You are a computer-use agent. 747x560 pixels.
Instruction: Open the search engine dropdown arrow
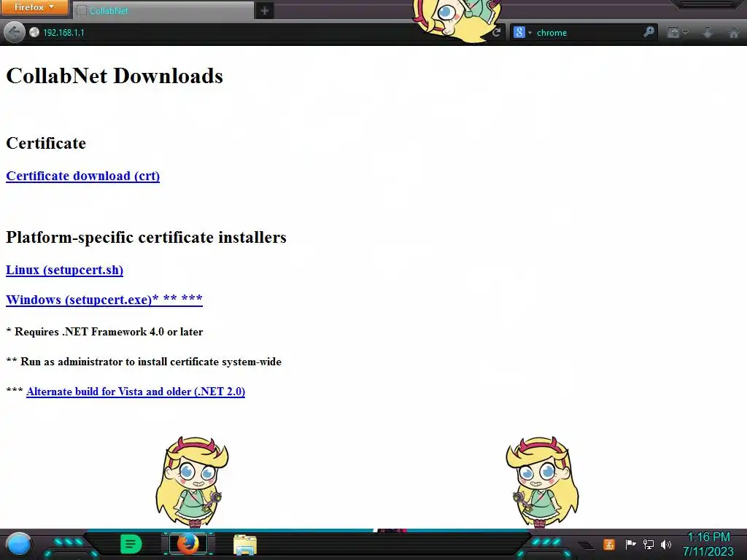[x=530, y=33]
